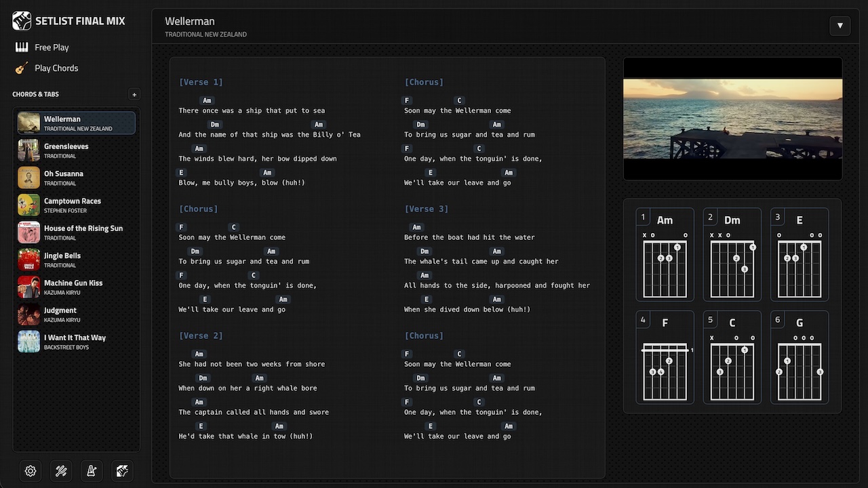
Task: Select the Am chord diagram
Action: click(x=665, y=254)
